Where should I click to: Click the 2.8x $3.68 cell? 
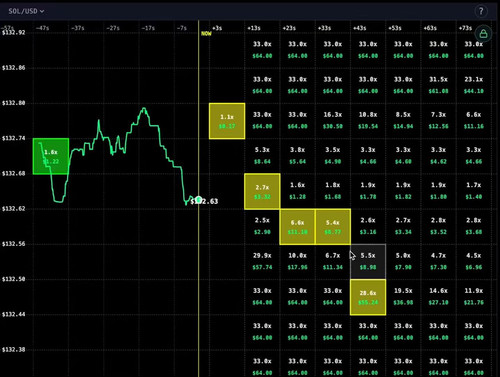coord(474,226)
